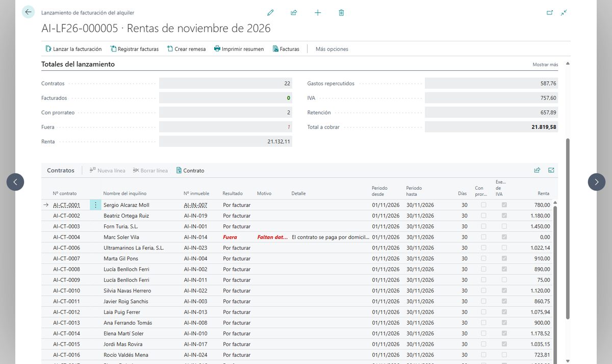Viewport: 612px width, 364px height.
Task: Expand the Contratos list to full view
Action: pyautogui.click(x=551, y=170)
